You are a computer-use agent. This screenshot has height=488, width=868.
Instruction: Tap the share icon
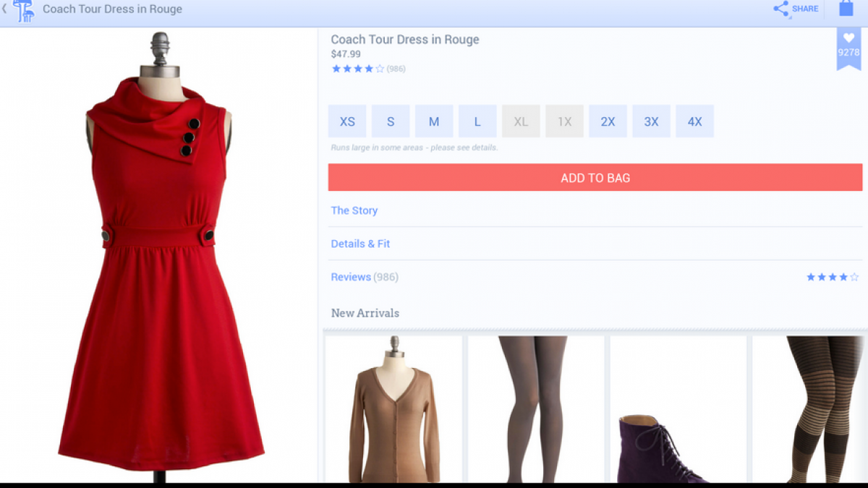click(x=781, y=9)
